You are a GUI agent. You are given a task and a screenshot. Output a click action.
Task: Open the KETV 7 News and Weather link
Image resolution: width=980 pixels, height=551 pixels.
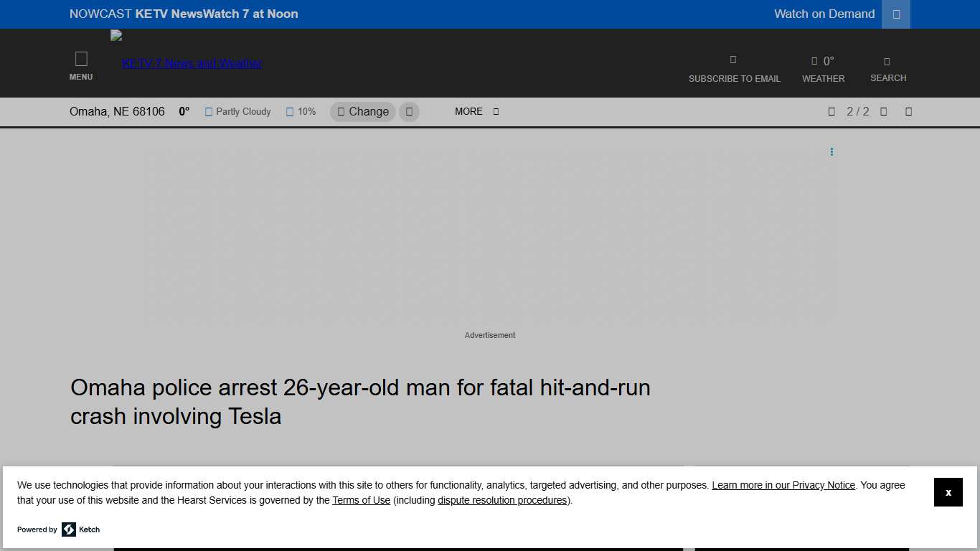[191, 63]
